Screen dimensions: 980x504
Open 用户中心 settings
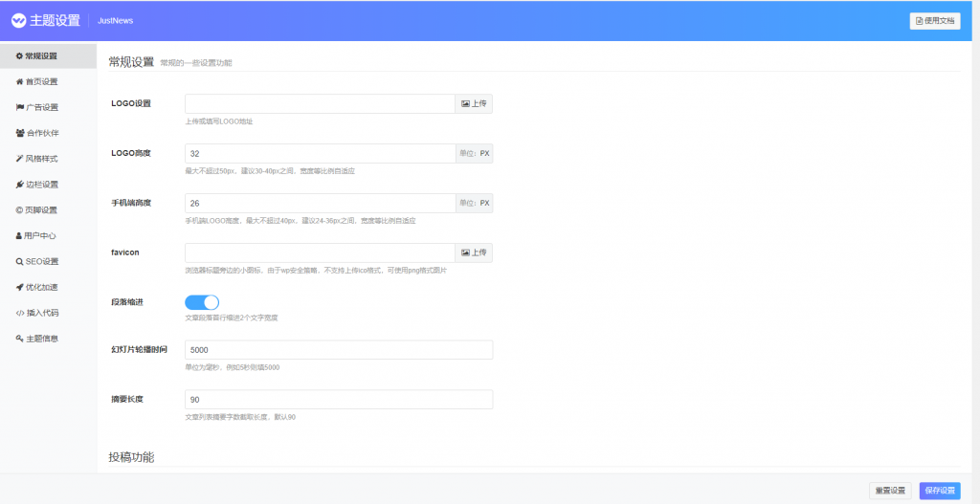pyautogui.click(x=48, y=236)
